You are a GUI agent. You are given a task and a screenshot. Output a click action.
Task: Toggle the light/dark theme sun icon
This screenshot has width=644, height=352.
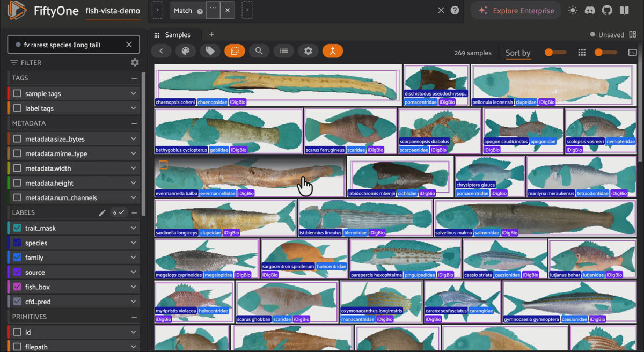coord(573,10)
